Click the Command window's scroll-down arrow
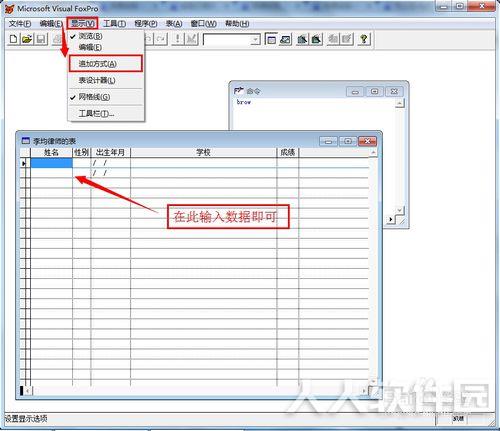This screenshot has width=500, height=431. (399, 210)
